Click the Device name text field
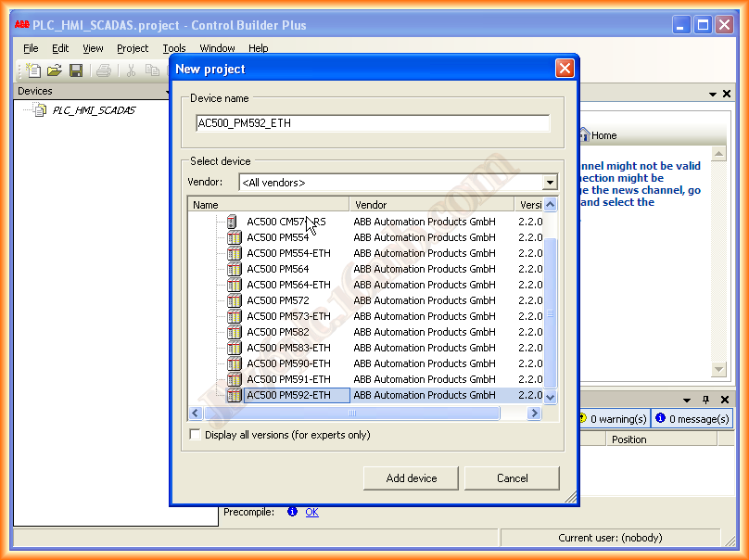The height and width of the screenshot is (560, 749). coord(373,123)
